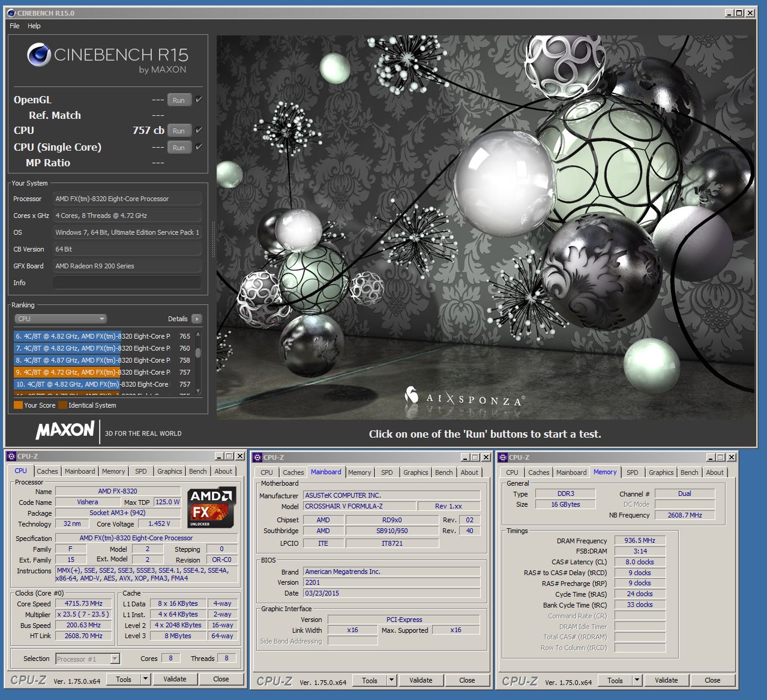Open Mainboard tab in left CPU-Z window
The image size is (767, 700).
point(80,471)
